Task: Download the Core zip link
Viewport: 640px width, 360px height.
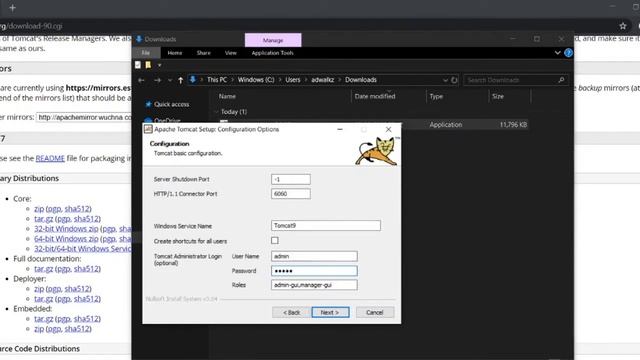Action: [x=39, y=209]
